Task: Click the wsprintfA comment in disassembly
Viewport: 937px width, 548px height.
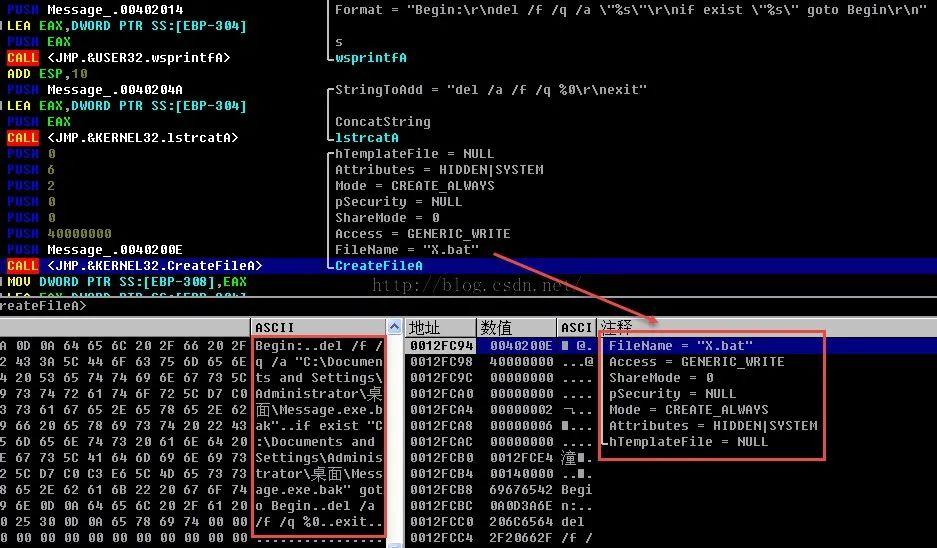Action: (x=370, y=58)
